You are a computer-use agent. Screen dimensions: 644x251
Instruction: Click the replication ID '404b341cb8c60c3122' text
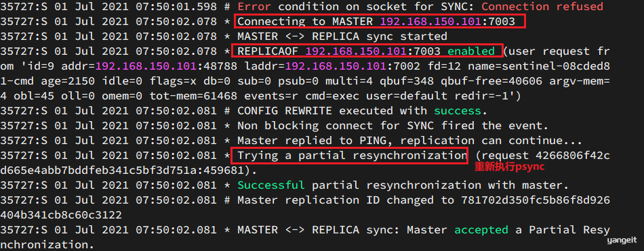61,215
